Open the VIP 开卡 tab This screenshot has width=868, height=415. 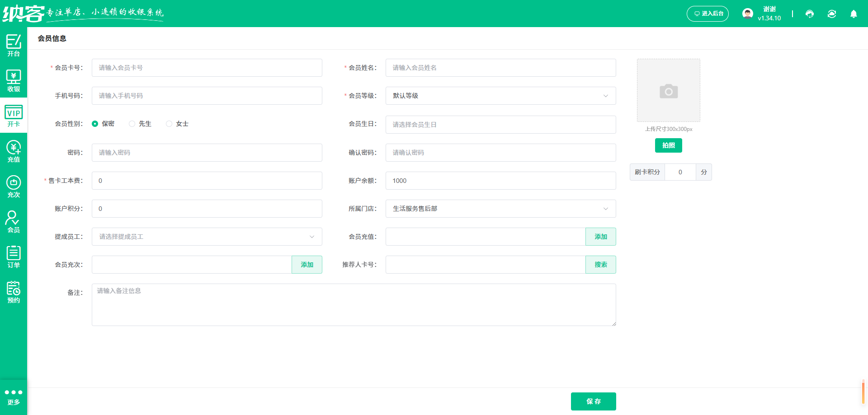coord(13,115)
